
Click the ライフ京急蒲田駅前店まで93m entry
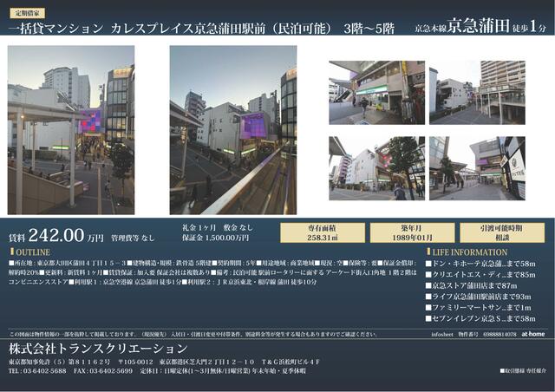pos(481,297)
